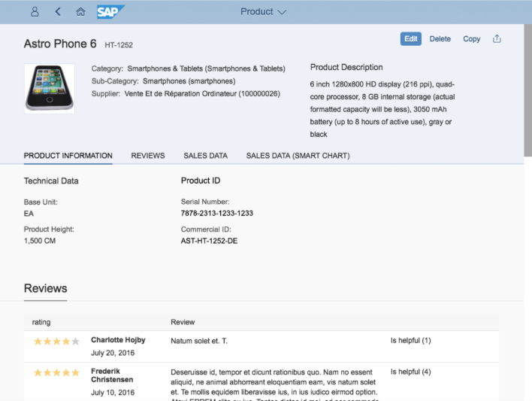Click the Is helpful (1) link
The height and width of the screenshot is (401, 532).
tap(410, 341)
